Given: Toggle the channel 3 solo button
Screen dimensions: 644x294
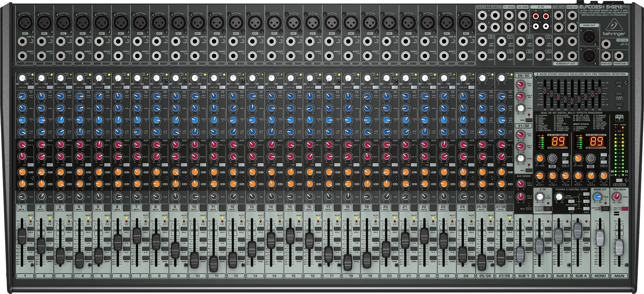Looking at the screenshot, I should [69, 235].
